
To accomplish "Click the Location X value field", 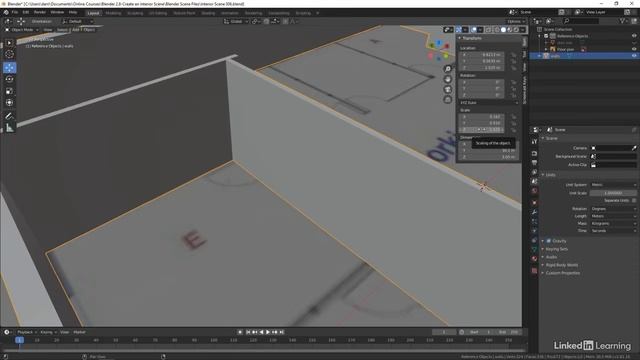I will (482, 55).
